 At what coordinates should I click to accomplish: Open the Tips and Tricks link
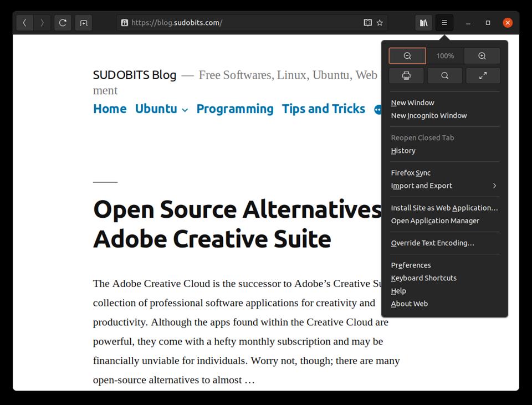[x=323, y=109]
